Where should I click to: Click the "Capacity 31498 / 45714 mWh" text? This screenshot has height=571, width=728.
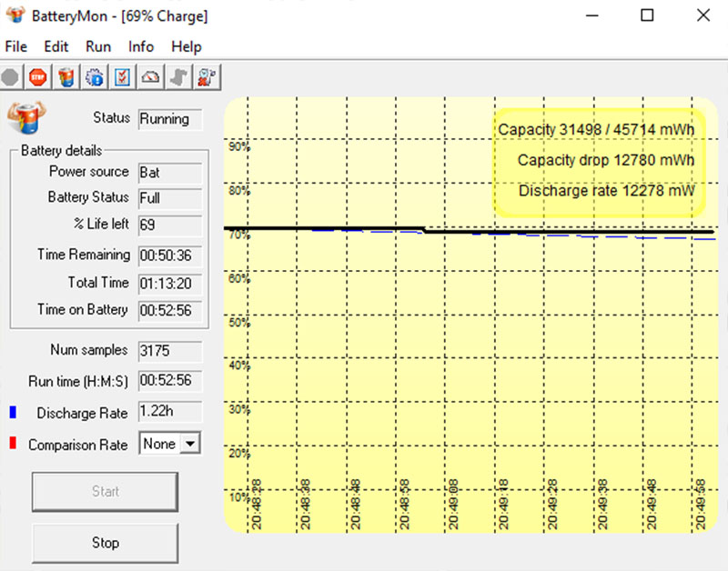[596, 129]
